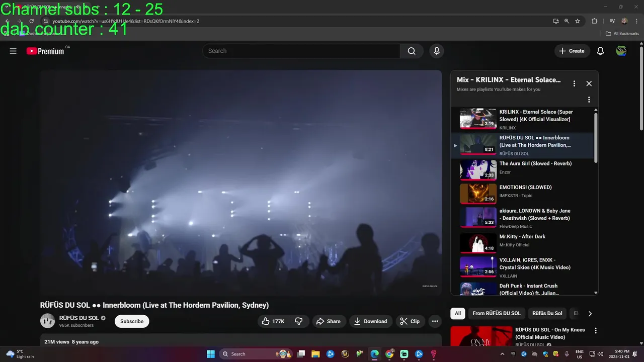This screenshot has width=644, height=362.
Task: Open Chrome extensions puzzle icon
Action: coord(595,21)
